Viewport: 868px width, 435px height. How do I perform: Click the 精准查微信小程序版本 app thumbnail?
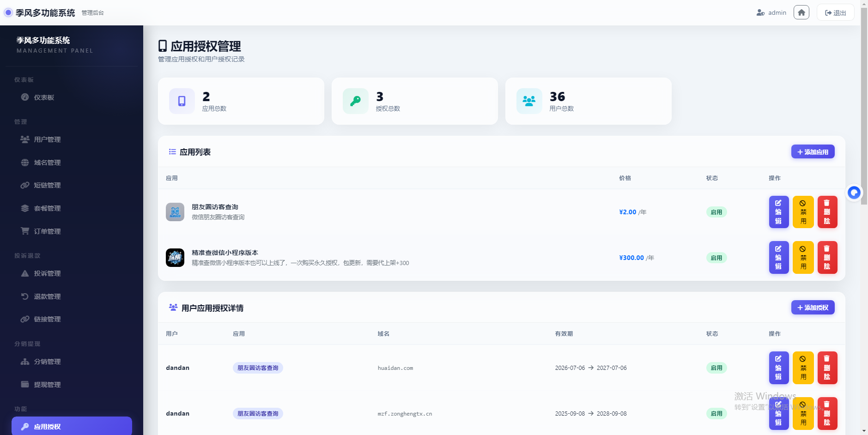point(175,258)
